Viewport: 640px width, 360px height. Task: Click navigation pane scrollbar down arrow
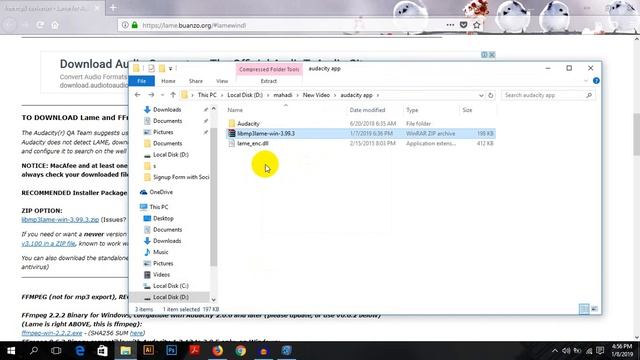(213, 300)
